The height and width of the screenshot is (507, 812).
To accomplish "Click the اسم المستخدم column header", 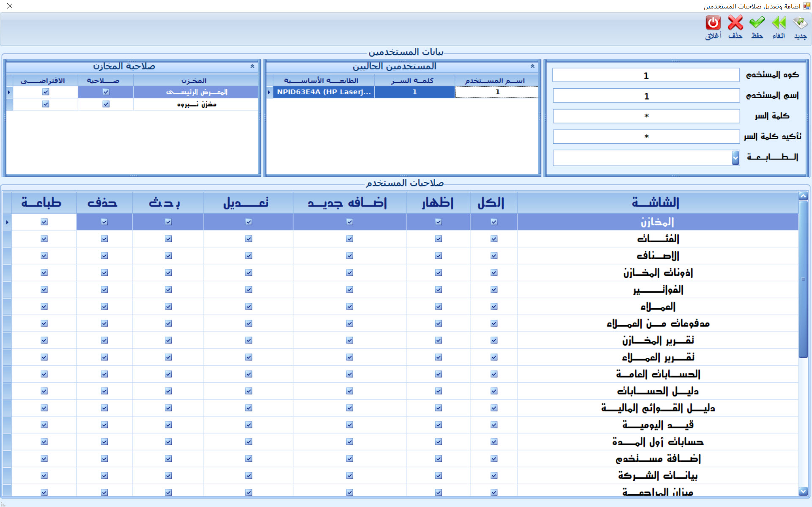I will click(496, 80).
